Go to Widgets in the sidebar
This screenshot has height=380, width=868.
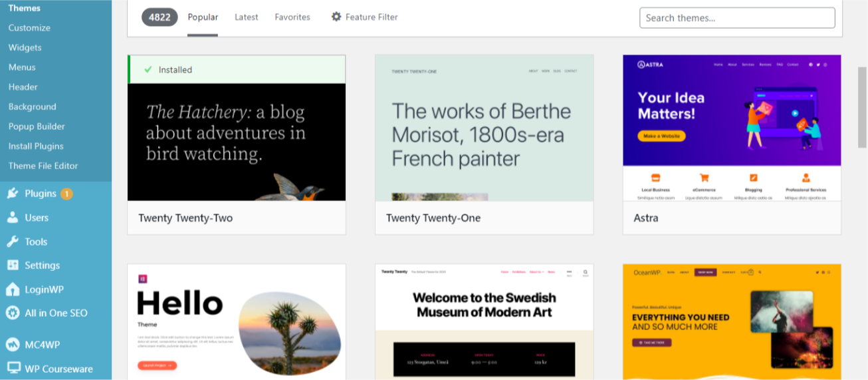click(25, 47)
